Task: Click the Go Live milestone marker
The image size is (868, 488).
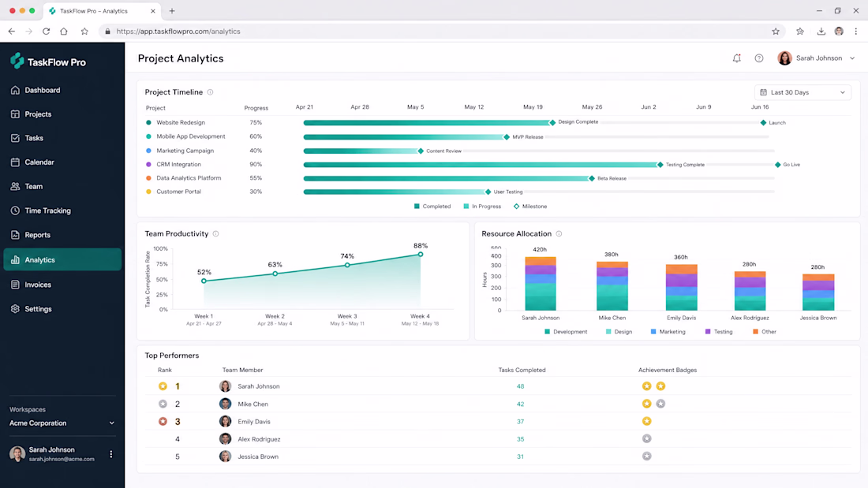Action: click(778, 165)
